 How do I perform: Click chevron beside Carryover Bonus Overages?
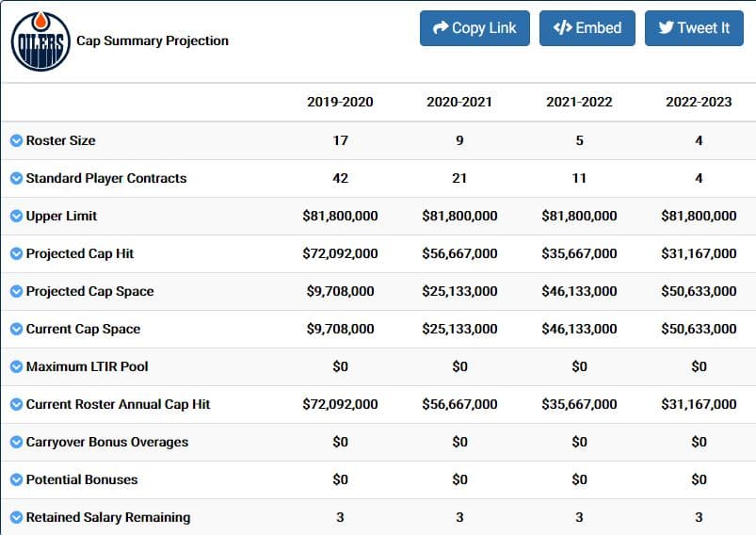pyautogui.click(x=16, y=442)
